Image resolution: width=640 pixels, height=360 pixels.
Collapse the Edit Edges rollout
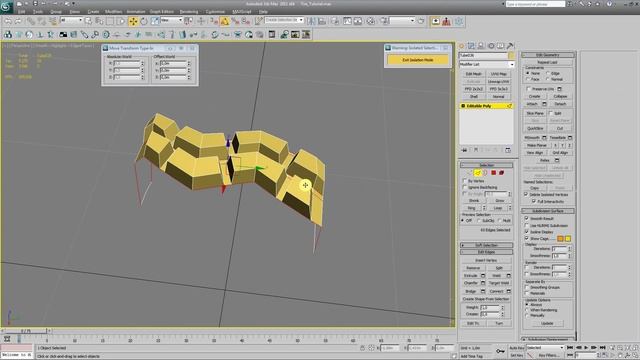pos(487,252)
